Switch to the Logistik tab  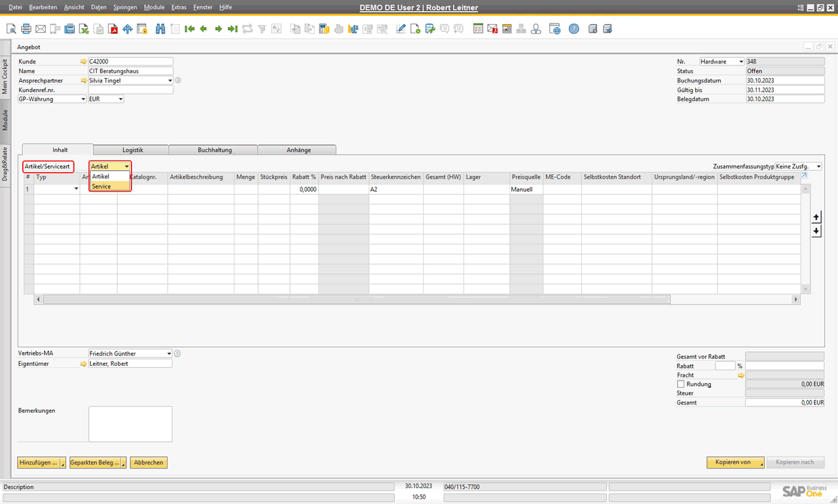[132, 150]
